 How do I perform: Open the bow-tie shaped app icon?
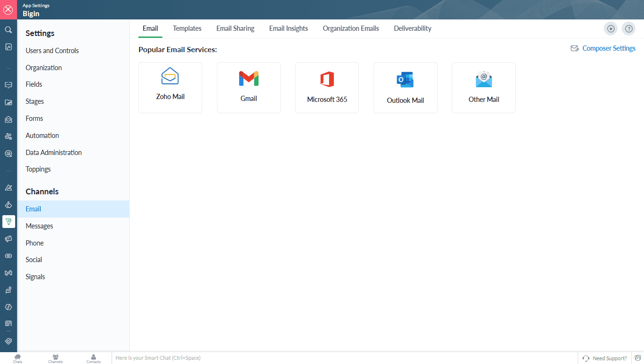(x=8, y=273)
